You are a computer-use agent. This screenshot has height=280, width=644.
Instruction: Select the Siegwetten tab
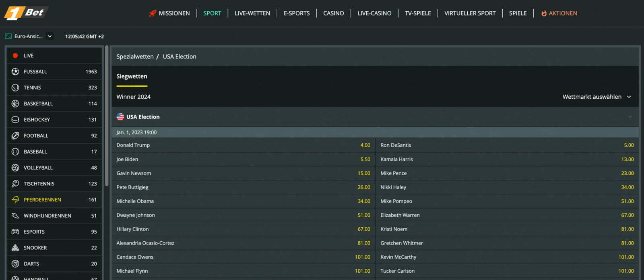pyautogui.click(x=132, y=77)
